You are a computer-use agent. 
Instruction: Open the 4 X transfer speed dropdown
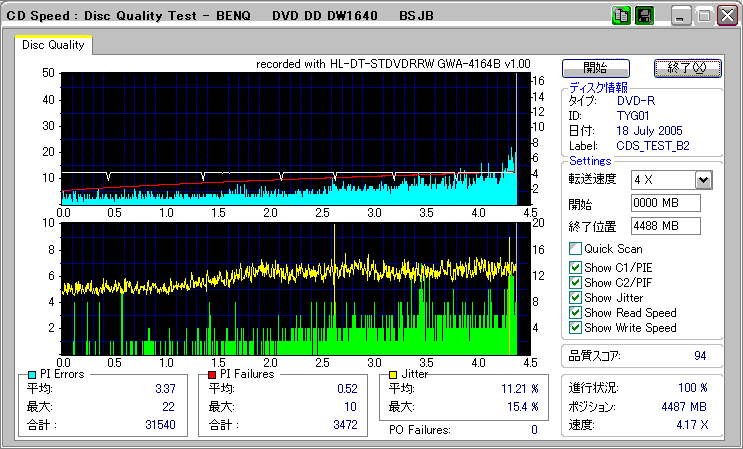pos(703,180)
